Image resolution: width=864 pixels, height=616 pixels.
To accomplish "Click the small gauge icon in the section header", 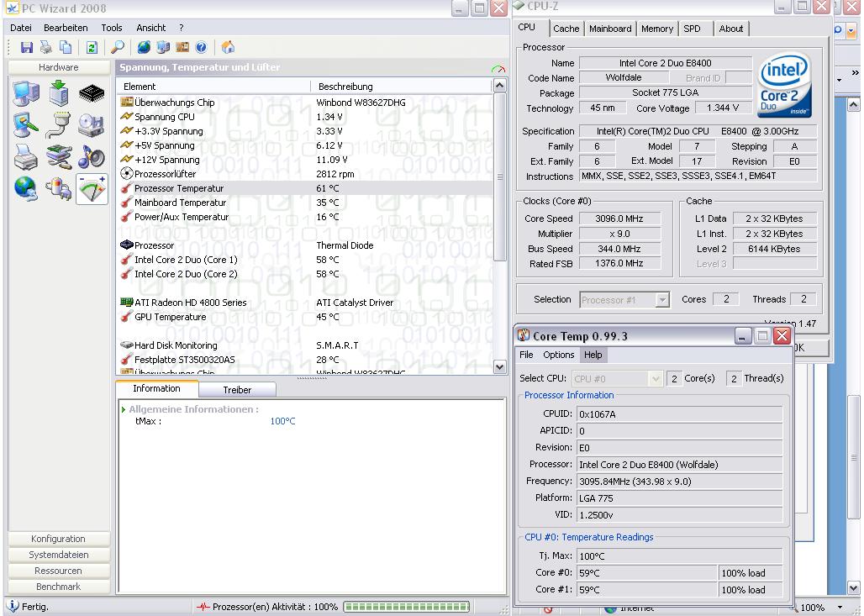I will (x=498, y=69).
